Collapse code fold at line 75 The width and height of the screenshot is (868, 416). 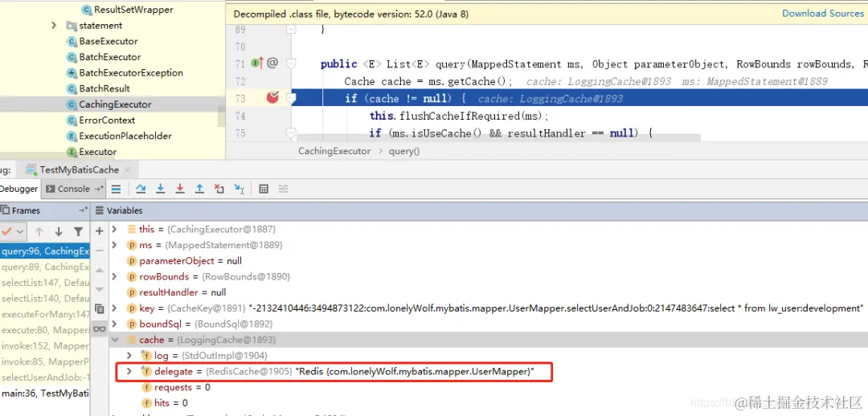coord(291,133)
